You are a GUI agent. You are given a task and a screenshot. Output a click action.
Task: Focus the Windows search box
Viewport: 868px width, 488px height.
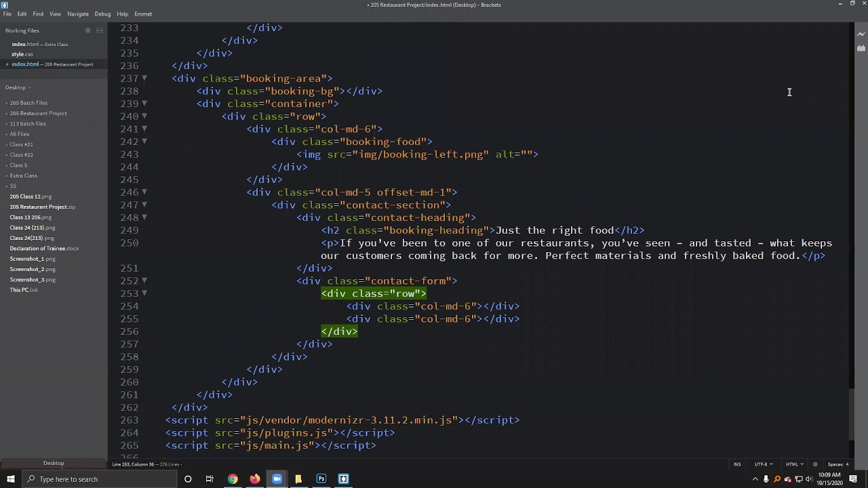click(x=98, y=479)
